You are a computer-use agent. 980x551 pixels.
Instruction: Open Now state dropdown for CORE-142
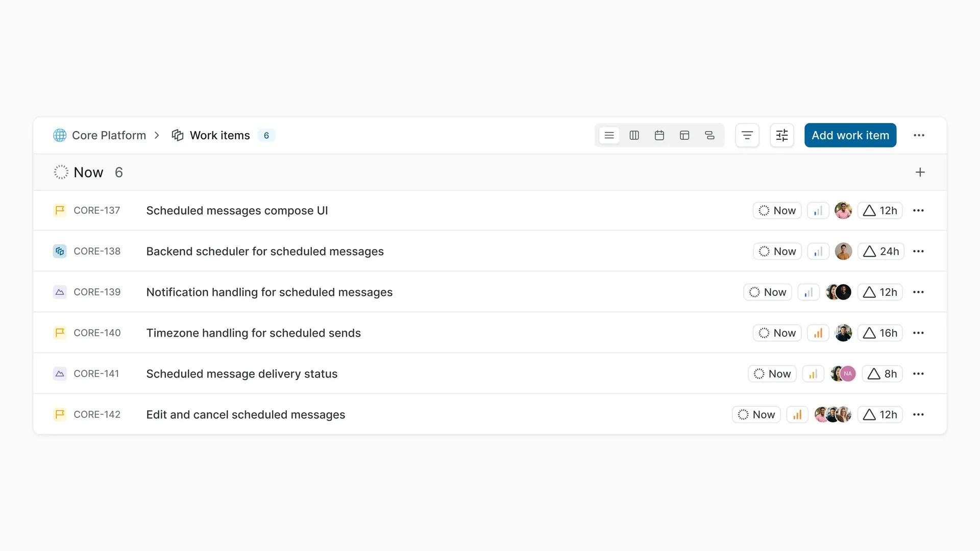tap(756, 415)
